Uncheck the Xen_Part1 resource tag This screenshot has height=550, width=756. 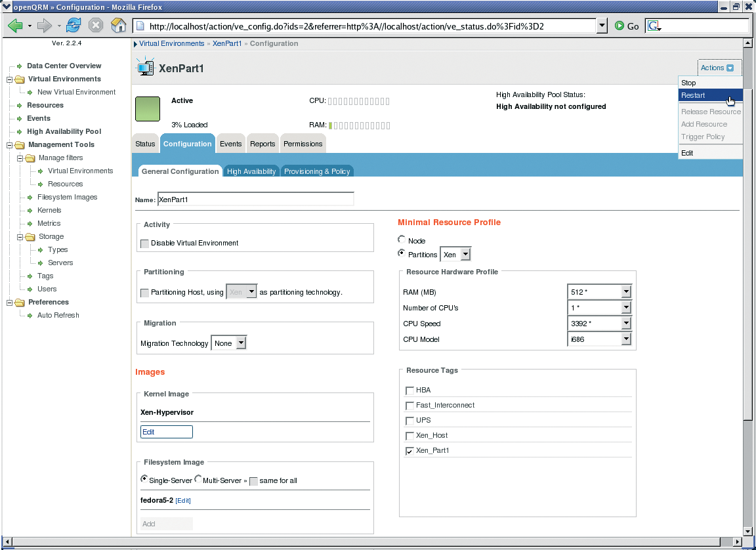[409, 451]
